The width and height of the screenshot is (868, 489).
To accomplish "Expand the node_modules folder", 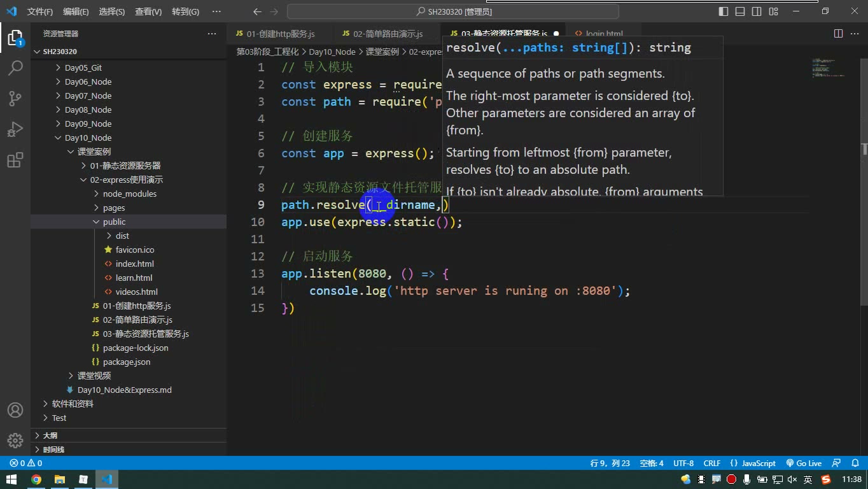I will pyautogui.click(x=130, y=194).
